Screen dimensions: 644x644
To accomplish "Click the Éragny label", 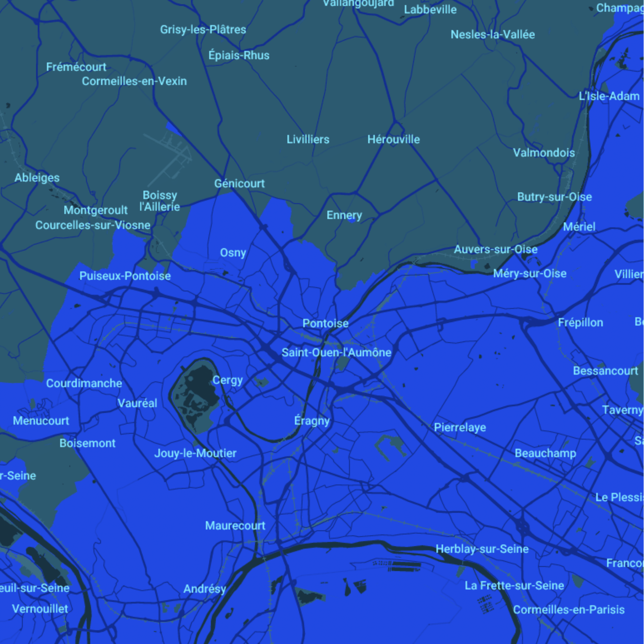I will [x=312, y=421].
